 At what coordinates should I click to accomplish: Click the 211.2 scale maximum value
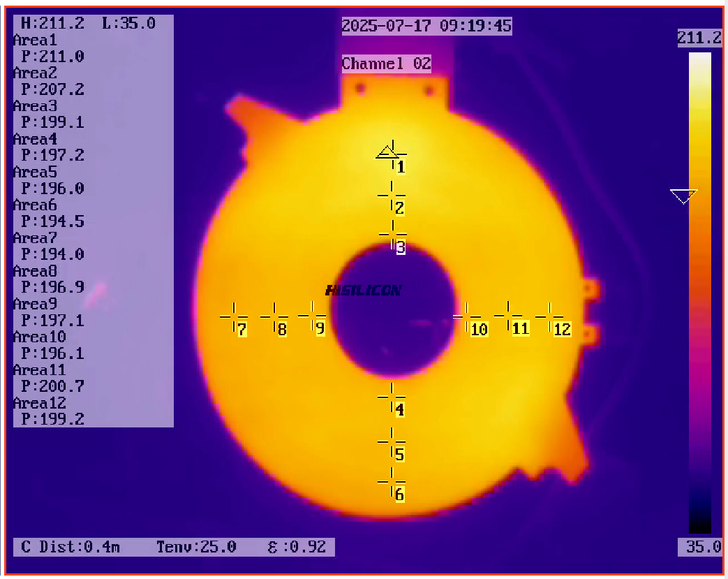pos(699,38)
